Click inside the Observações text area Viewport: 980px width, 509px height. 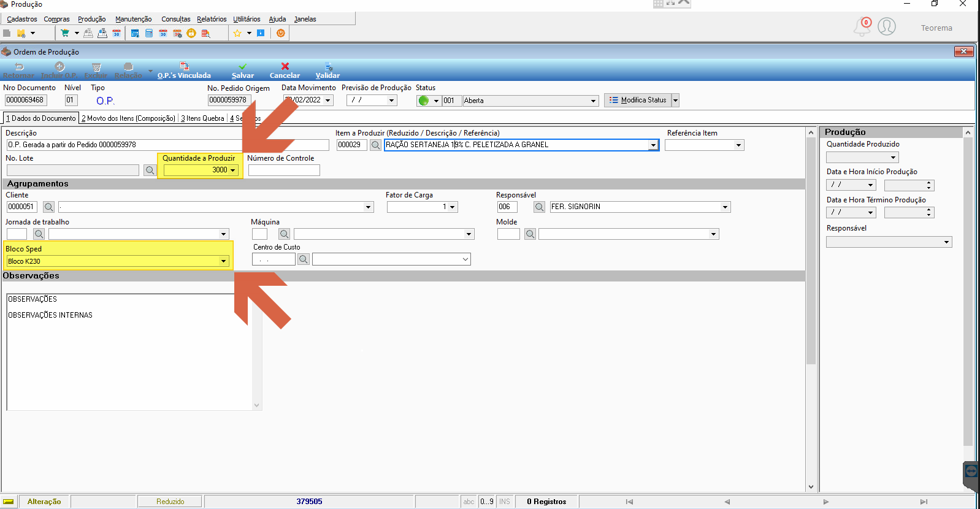[x=130, y=352]
